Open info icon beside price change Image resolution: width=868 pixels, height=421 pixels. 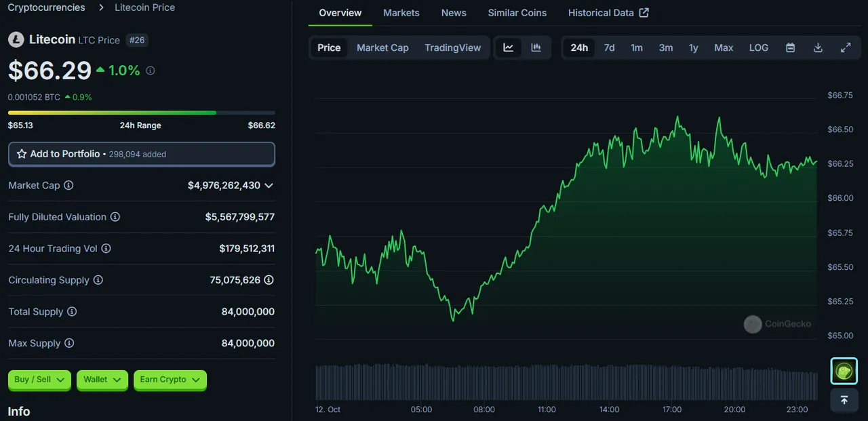coord(151,71)
